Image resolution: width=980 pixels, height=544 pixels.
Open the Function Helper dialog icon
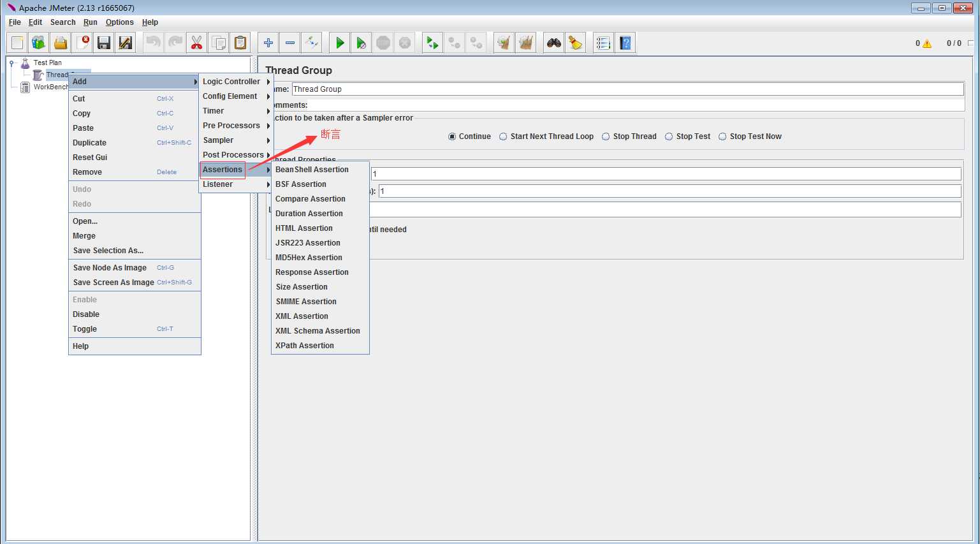click(603, 43)
